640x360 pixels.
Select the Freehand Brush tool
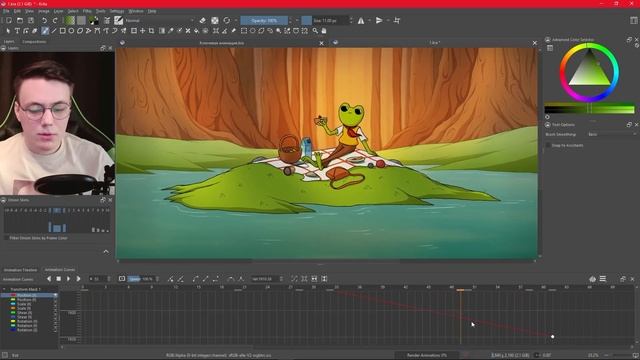[45, 31]
